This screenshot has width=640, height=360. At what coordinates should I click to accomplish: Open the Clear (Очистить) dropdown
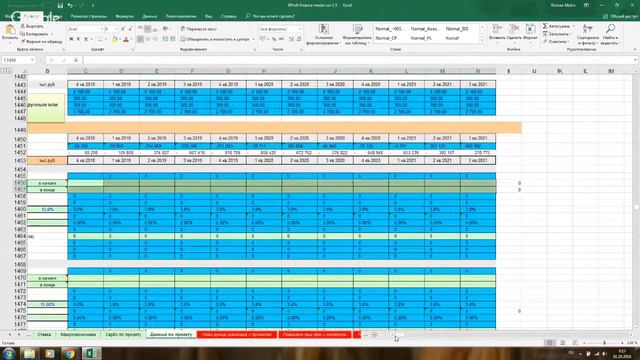tap(556, 42)
